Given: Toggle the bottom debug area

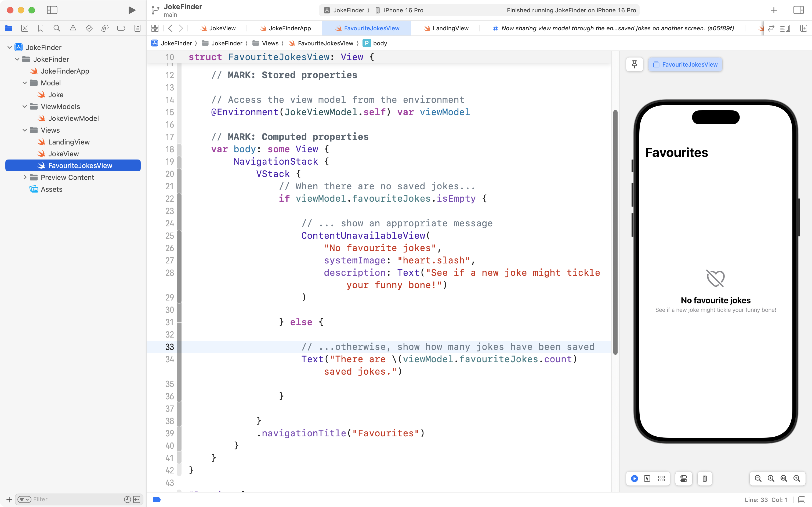Looking at the screenshot, I should [802, 500].
